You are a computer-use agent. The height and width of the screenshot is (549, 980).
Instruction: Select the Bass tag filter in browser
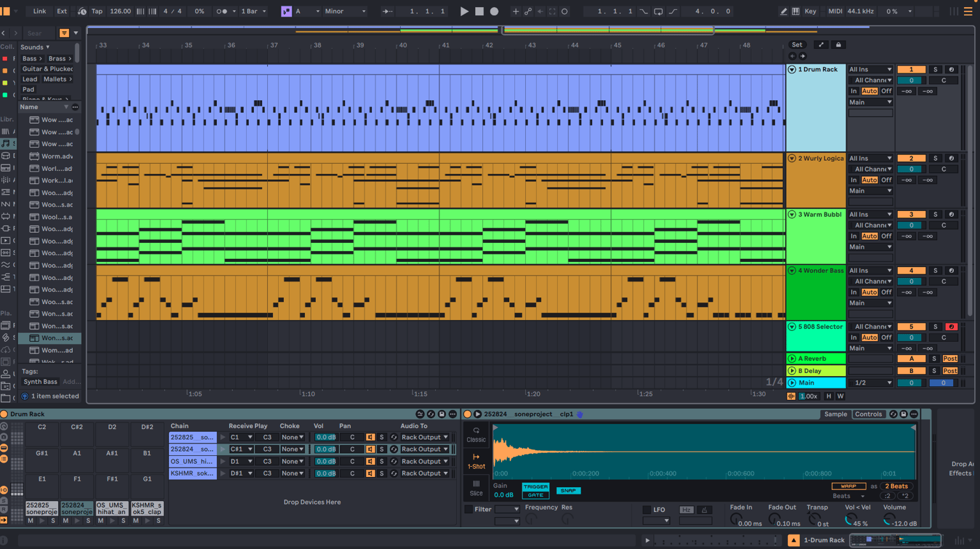point(32,59)
